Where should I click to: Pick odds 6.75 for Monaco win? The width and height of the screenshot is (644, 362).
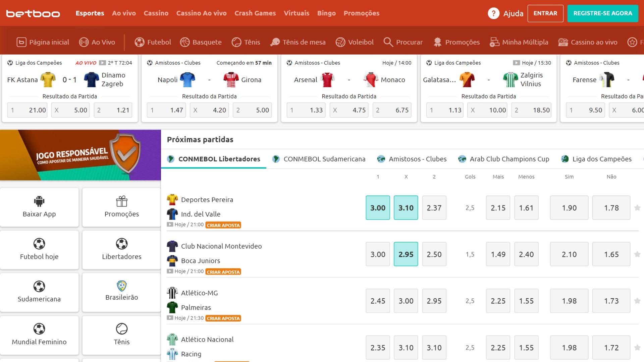(392, 110)
